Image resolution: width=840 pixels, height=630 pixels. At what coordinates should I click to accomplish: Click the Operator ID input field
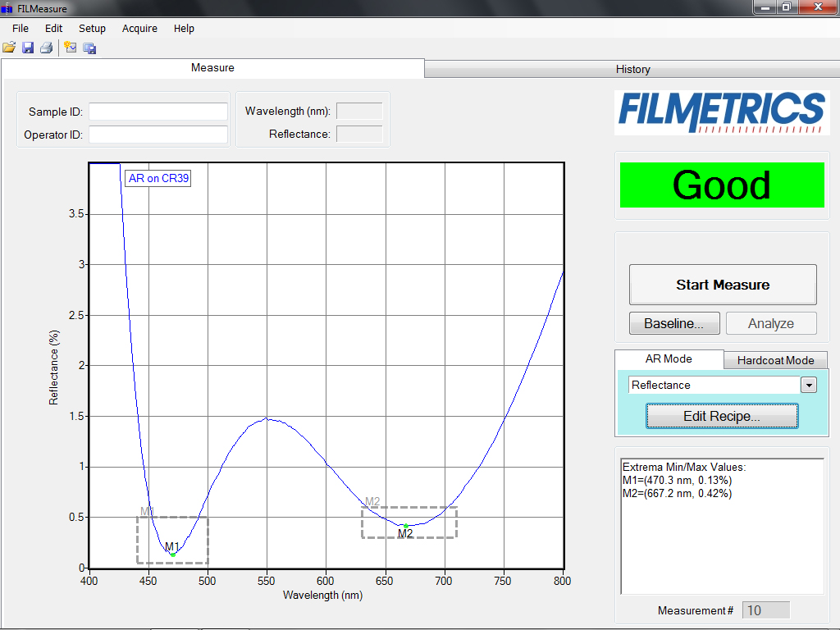(x=158, y=135)
